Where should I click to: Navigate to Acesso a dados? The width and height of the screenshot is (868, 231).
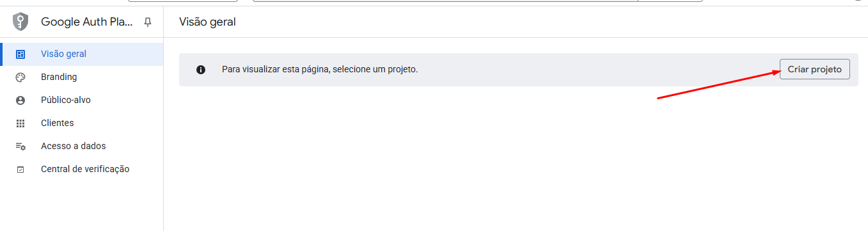(x=82, y=147)
